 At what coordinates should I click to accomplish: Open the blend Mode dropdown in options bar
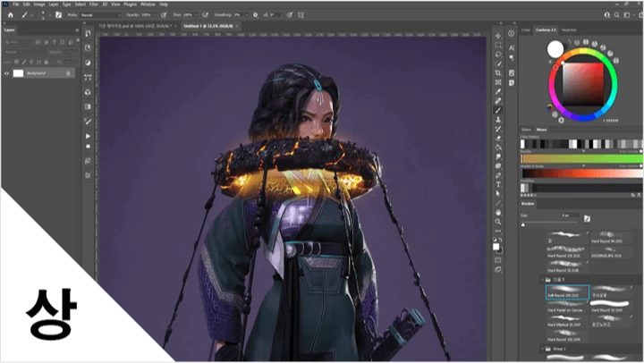click(x=100, y=15)
